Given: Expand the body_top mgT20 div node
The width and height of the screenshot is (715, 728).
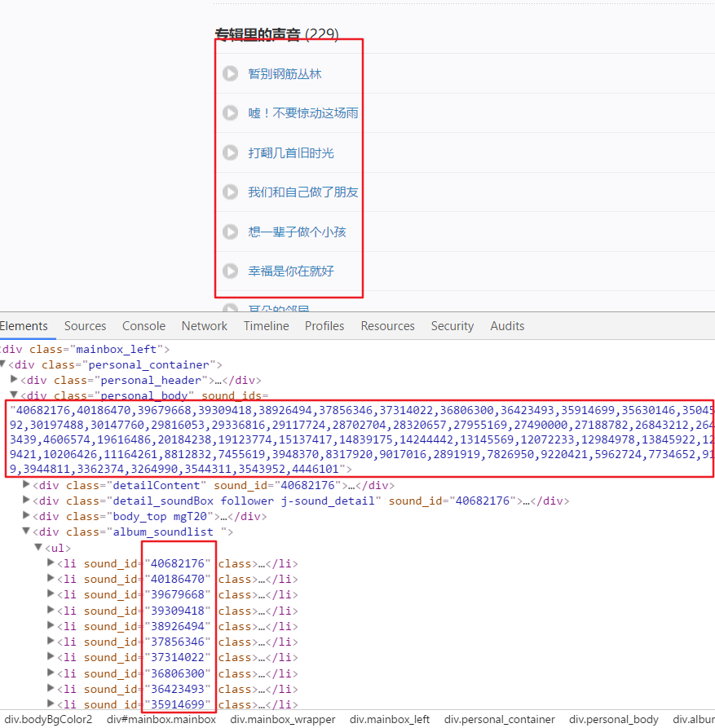Looking at the screenshot, I should pyautogui.click(x=26, y=515).
